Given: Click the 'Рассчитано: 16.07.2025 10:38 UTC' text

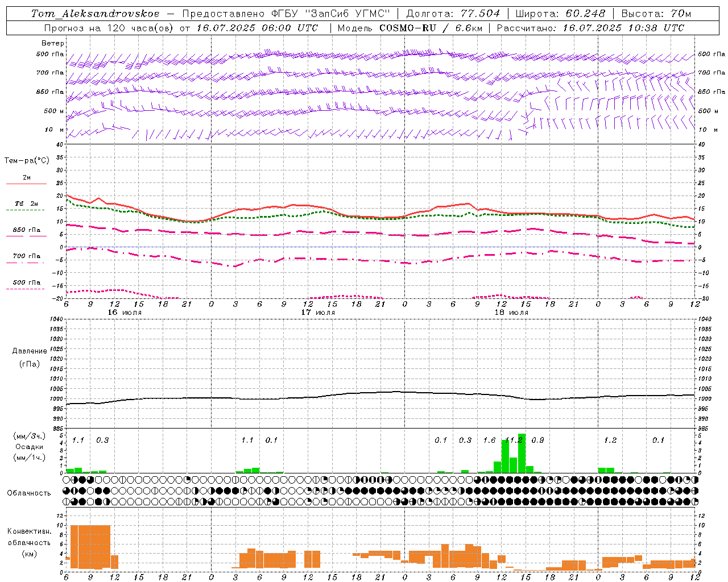Looking at the screenshot, I should click(x=590, y=28).
